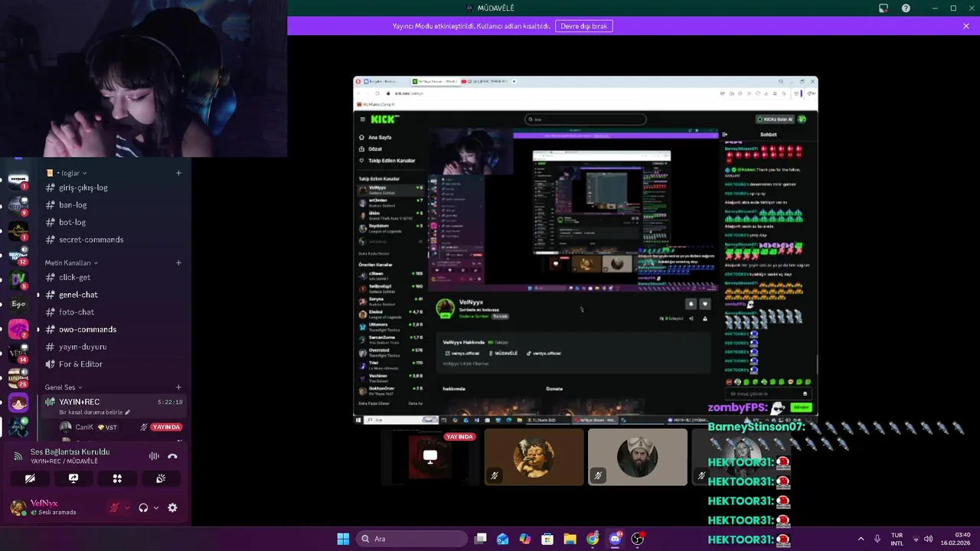Open Discord User Settings gear
Image resolution: width=980 pixels, height=551 pixels.
[x=172, y=507]
